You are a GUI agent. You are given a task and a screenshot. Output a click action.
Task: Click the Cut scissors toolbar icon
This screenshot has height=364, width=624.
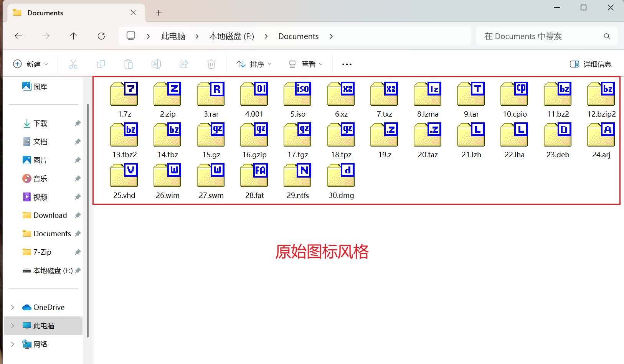(x=73, y=64)
